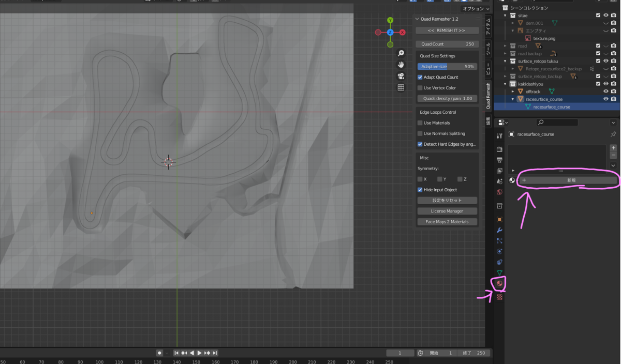
Task: Open the Texture properties tab (checker icon)
Action: pyautogui.click(x=499, y=297)
